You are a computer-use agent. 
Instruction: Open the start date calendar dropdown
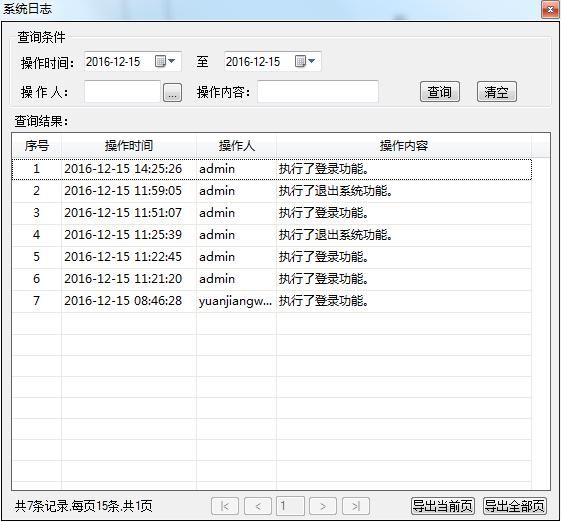(165, 61)
